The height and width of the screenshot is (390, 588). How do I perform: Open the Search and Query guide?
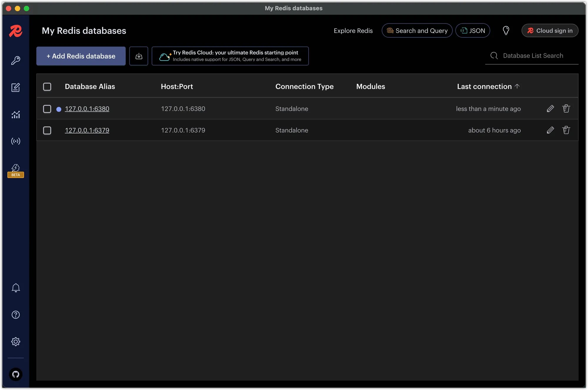(417, 31)
